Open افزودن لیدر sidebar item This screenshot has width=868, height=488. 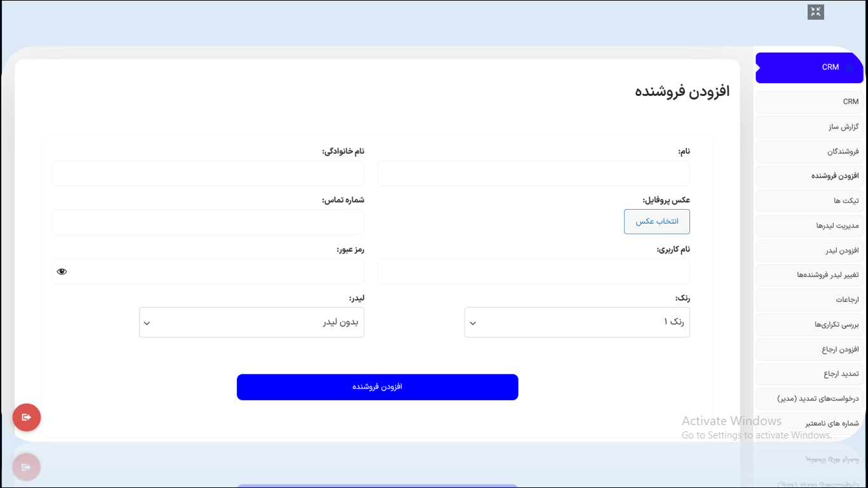coord(808,250)
